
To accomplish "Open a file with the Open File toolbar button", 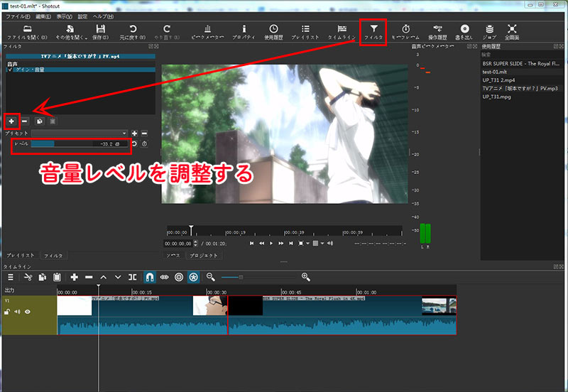I will [27, 32].
